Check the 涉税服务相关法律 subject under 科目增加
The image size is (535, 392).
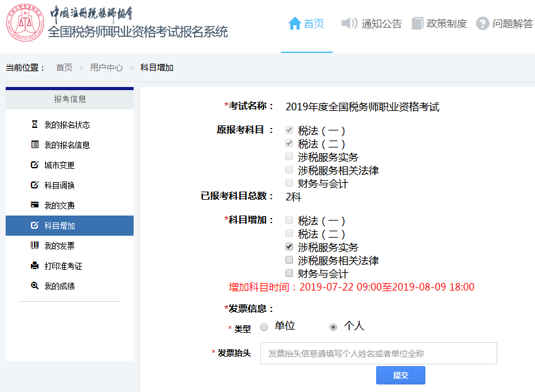pos(289,260)
